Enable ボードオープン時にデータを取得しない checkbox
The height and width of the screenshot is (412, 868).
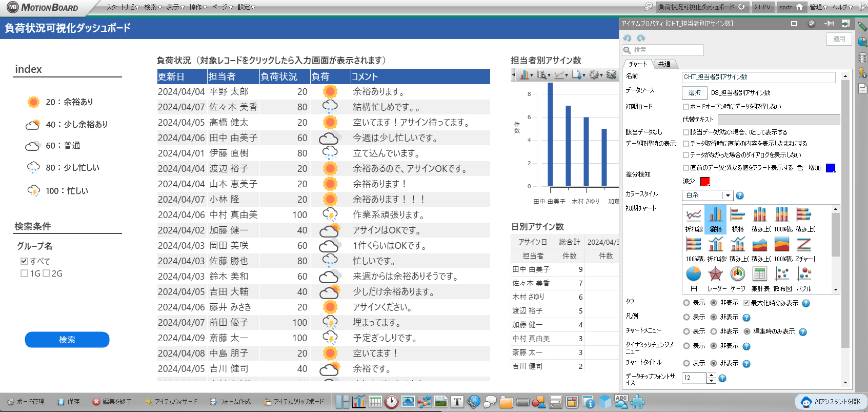686,107
